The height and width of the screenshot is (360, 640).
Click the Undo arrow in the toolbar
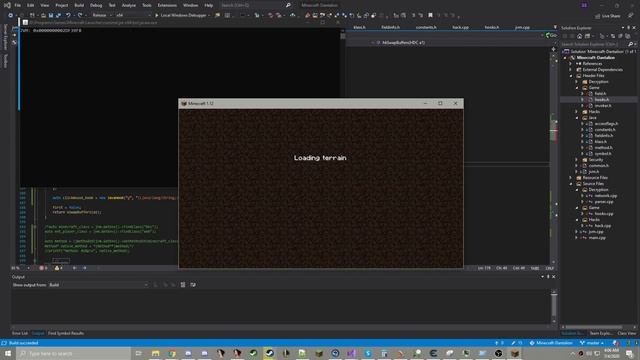point(69,16)
